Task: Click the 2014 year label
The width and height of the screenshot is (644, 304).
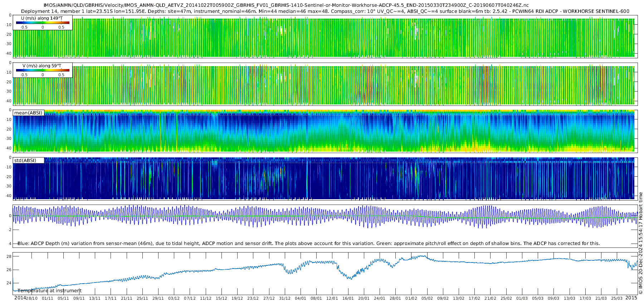Action: (x=20, y=298)
